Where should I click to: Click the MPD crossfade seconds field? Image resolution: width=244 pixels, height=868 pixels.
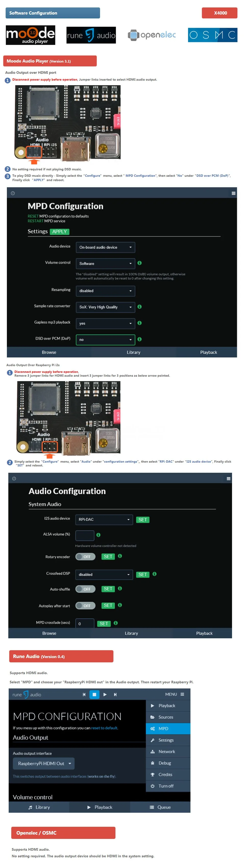[x=85, y=623]
